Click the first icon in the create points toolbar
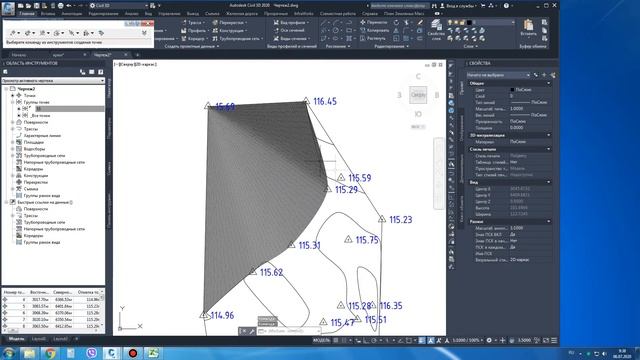This screenshot has width=640, height=360. 14,33
